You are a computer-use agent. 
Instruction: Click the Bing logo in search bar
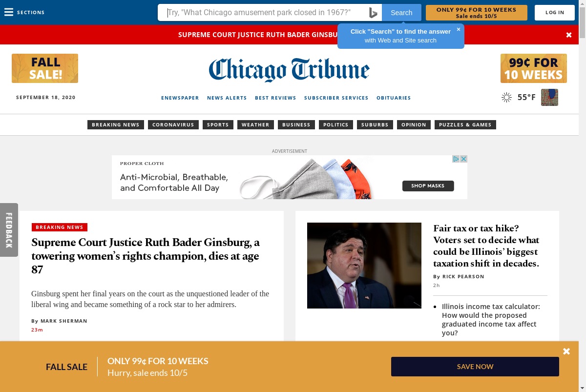click(x=373, y=13)
